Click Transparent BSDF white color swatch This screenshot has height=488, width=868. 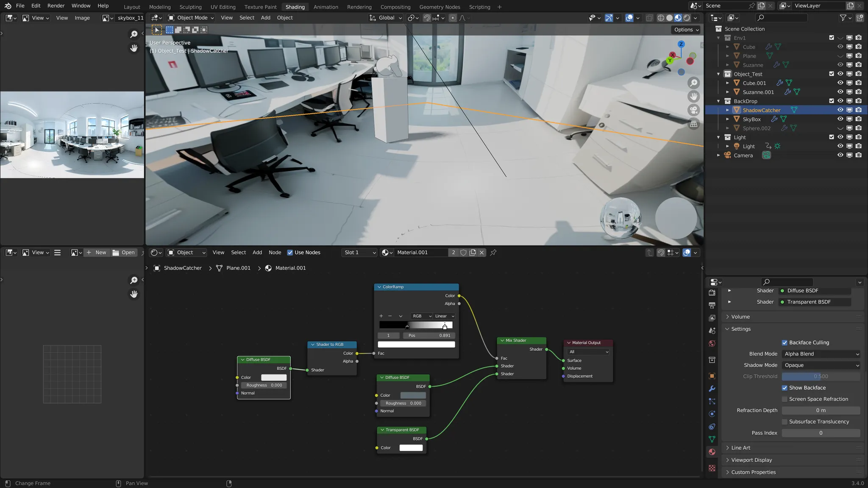coord(411,448)
